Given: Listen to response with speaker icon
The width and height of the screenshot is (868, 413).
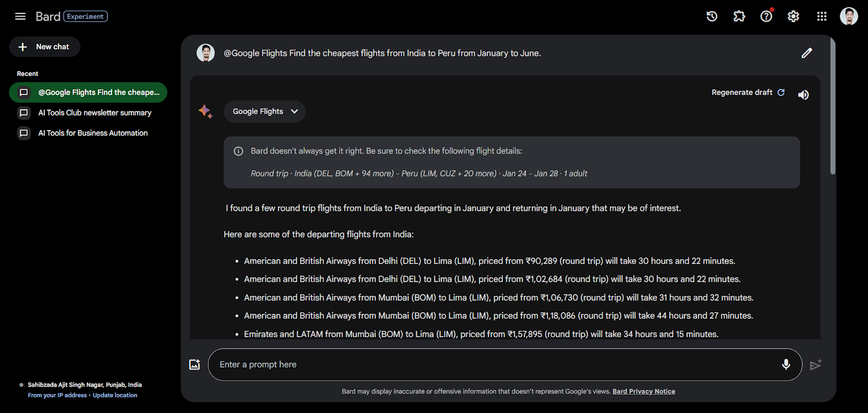Looking at the screenshot, I should coord(803,95).
